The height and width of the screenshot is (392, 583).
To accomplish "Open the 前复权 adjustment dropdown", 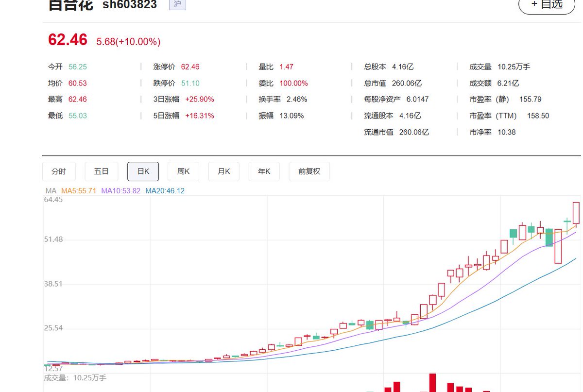I will pos(309,171).
